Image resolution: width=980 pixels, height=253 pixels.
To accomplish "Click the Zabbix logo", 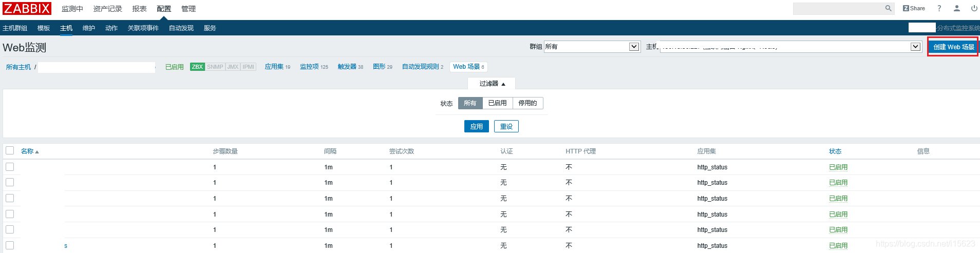I will pyautogui.click(x=27, y=8).
